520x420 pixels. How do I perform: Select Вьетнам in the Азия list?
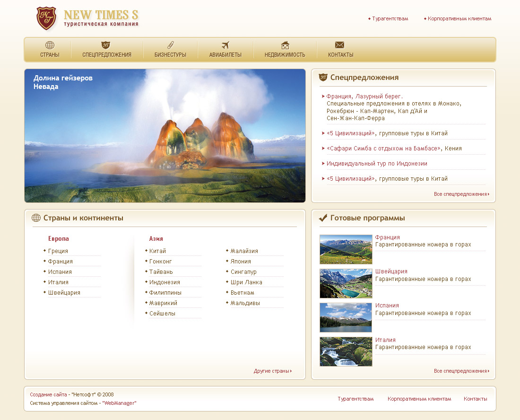(243, 293)
